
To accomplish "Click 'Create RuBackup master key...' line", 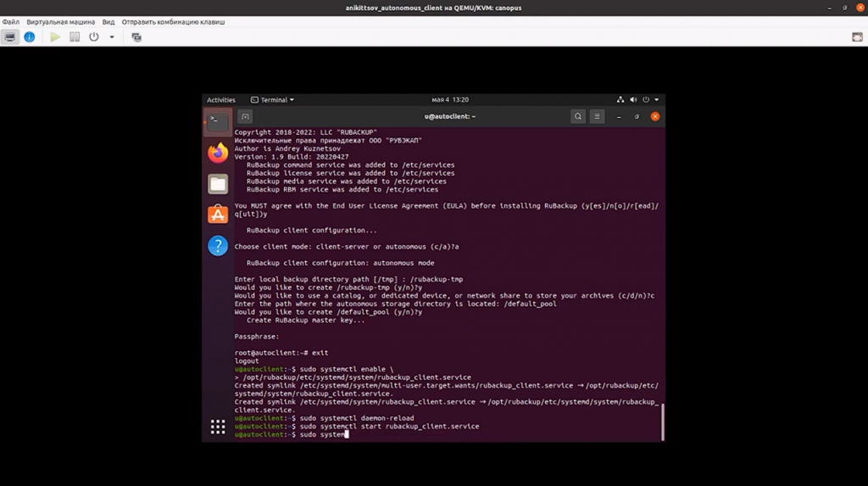I will pyautogui.click(x=305, y=321).
